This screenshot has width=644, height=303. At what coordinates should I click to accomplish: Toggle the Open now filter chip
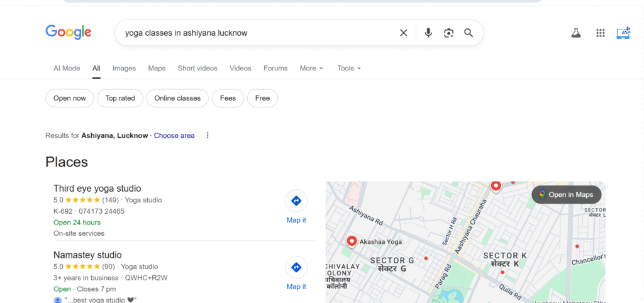point(70,98)
